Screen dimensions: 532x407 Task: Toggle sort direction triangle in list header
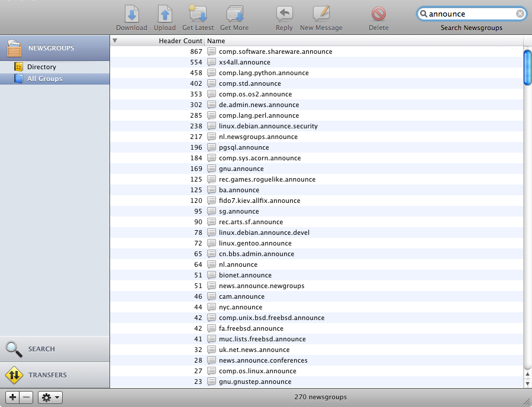tap(115, 41)
